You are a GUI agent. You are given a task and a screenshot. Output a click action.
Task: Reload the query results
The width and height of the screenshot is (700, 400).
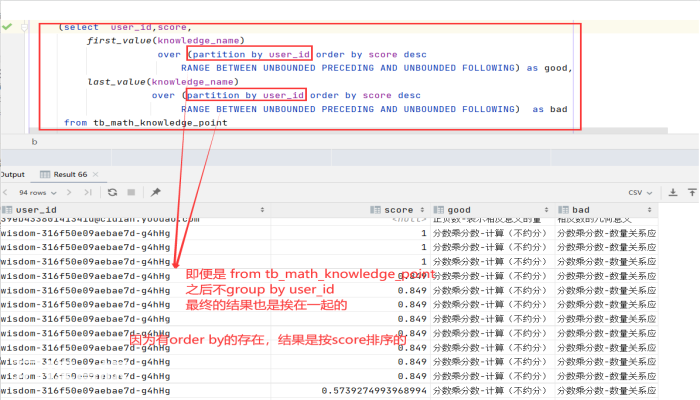pyautogui.click(x=112, y=192)
